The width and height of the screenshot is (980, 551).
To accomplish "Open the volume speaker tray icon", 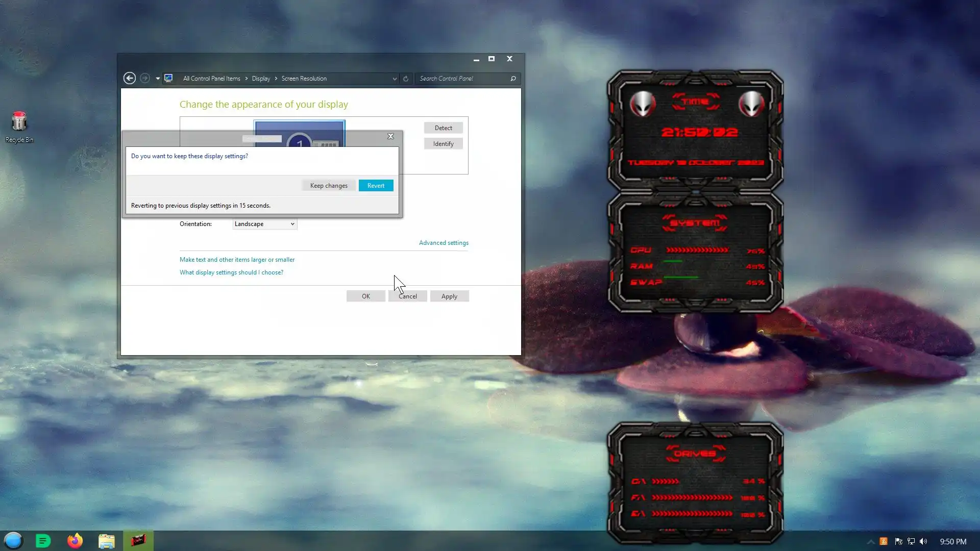I will pyautogui.click(x=923, y=541).
